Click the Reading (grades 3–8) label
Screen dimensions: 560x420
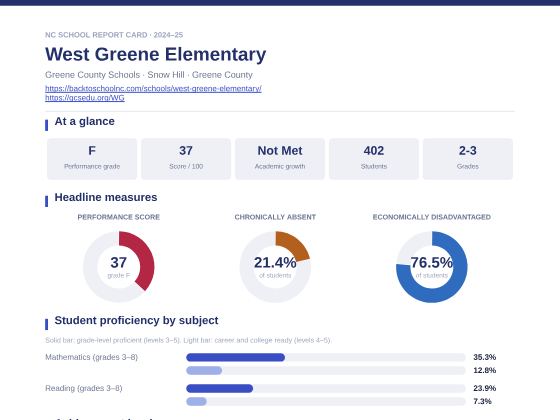[x=84, y=388]
